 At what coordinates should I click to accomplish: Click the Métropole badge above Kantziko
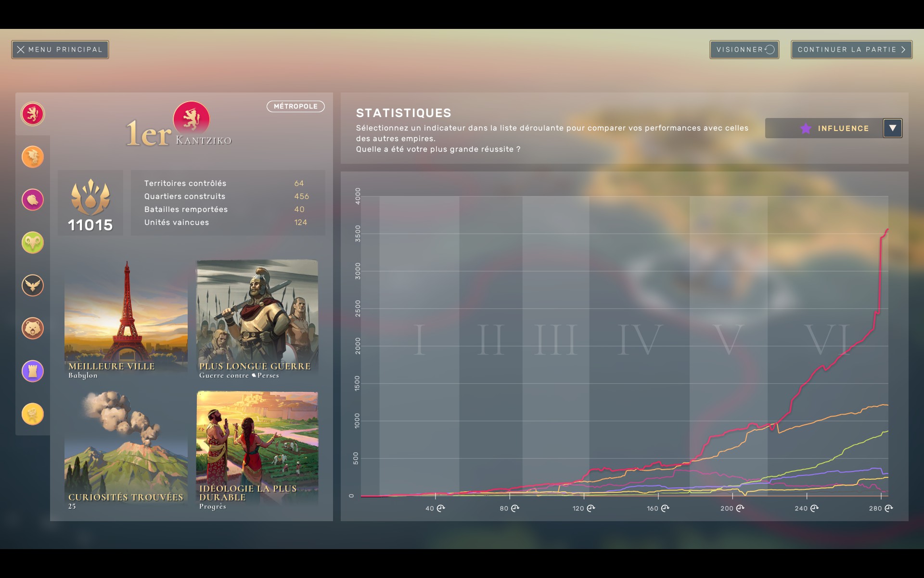[295, 106]
